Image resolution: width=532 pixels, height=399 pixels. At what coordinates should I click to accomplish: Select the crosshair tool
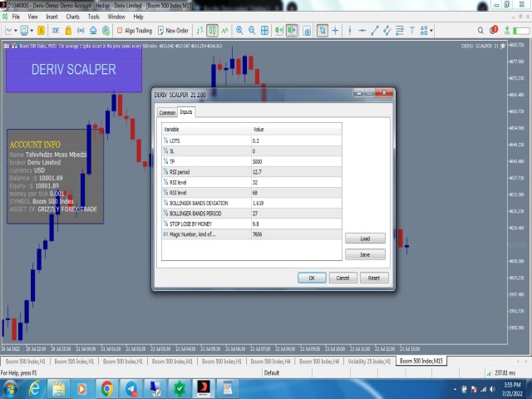(335, 31)
